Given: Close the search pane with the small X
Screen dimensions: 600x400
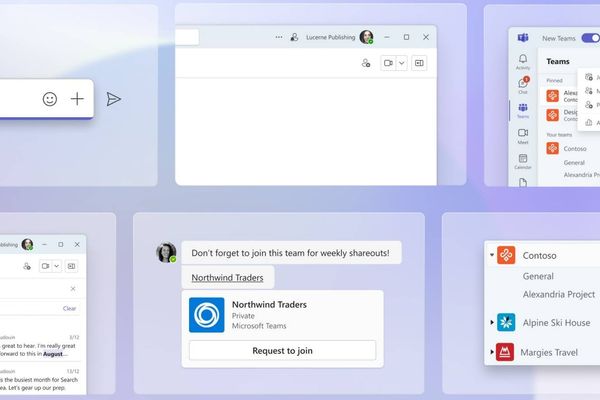Looking at the screenshot, I should pyautogui.click(x=73, y=289).
